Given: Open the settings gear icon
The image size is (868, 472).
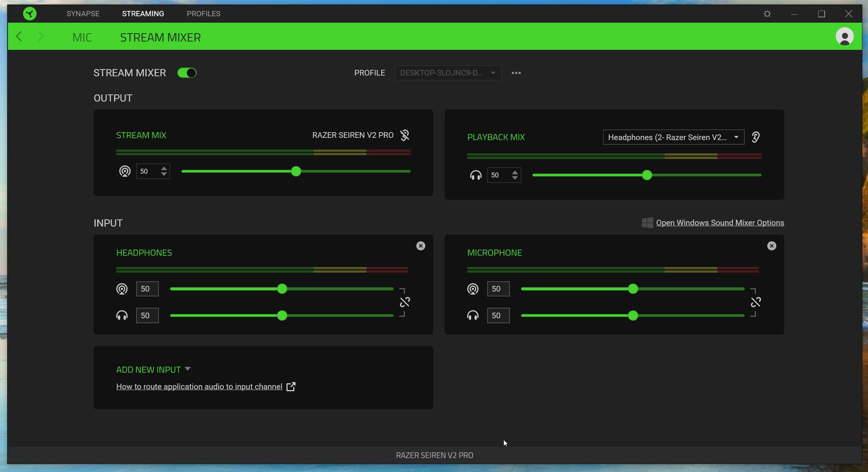Looking at the screenshot, I should pos(767,14).
